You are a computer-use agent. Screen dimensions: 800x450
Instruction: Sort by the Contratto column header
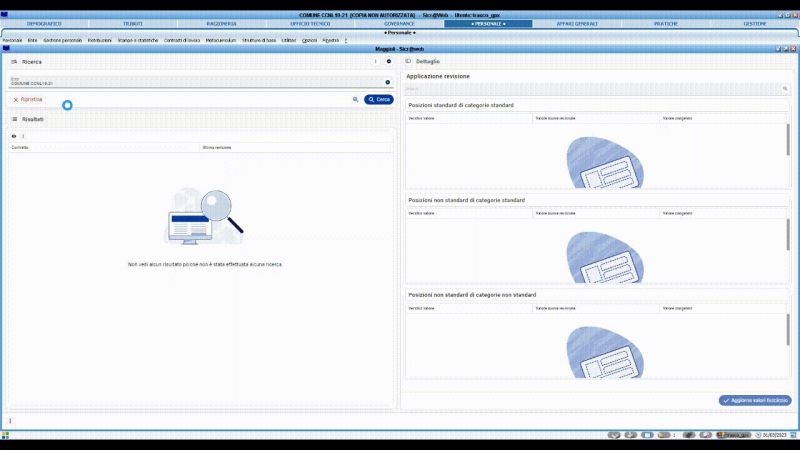coord(104,147)
